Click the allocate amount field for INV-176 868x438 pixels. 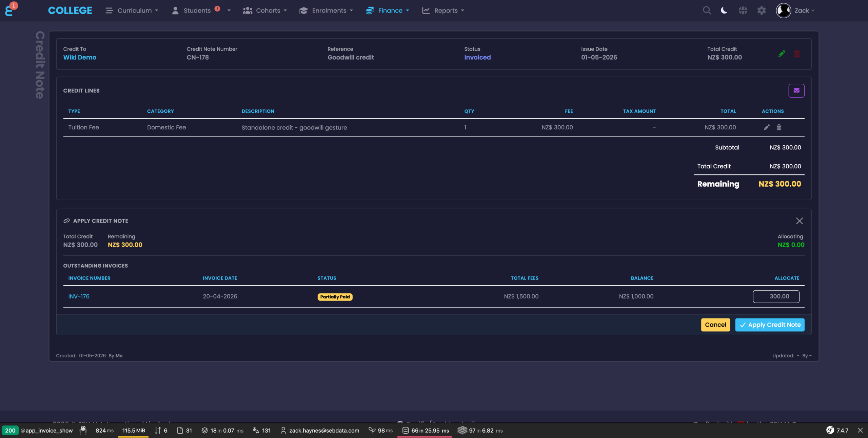tap(776, 296)
